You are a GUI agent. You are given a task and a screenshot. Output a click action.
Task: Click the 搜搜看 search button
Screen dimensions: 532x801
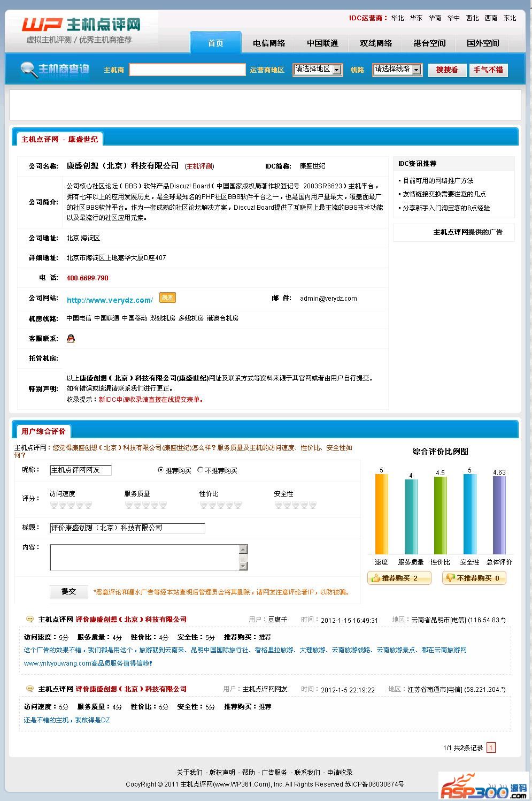(447, 70)
